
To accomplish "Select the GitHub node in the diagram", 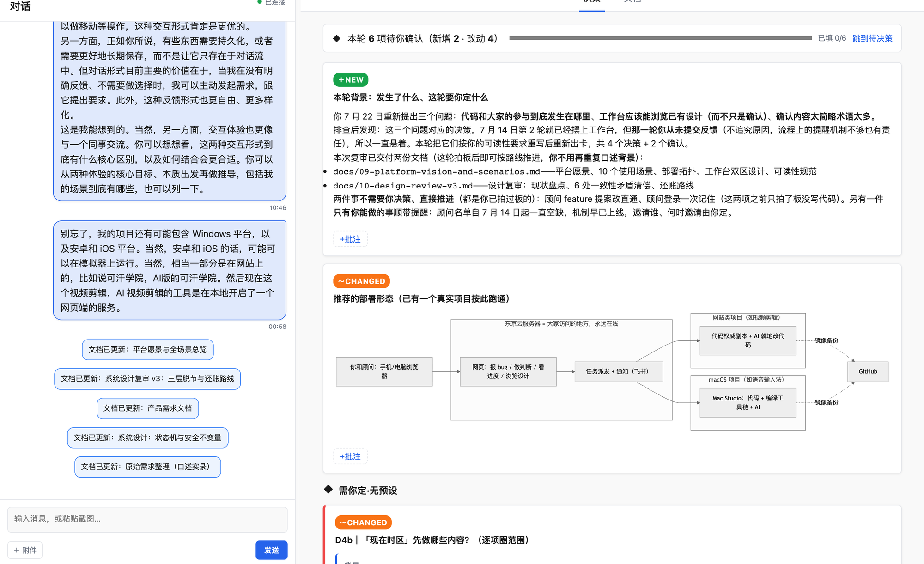I will pyautogui.click(x=868, y=371).
